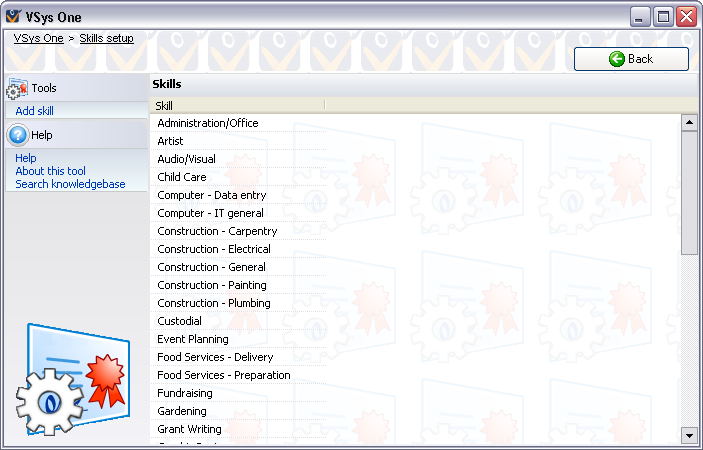Click the large Skills setup gear illustration
This screenshot has height=450, width=703.
coord(74,379)
